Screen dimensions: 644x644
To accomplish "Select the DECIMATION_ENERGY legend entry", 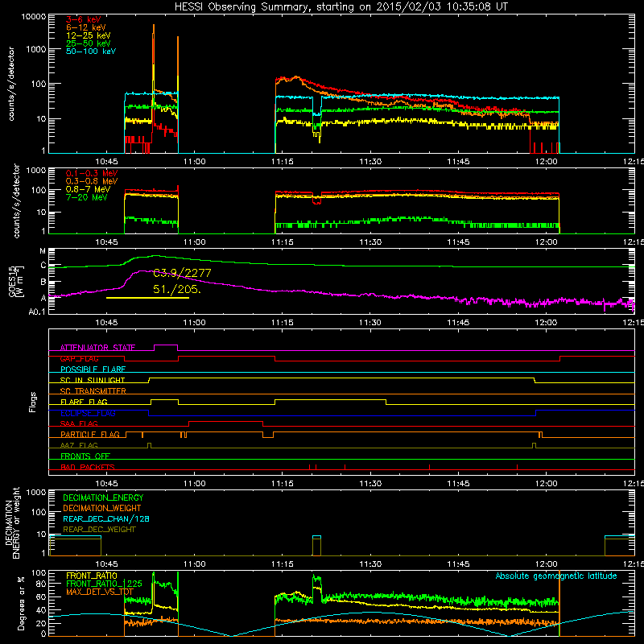I will coord(103,497).
